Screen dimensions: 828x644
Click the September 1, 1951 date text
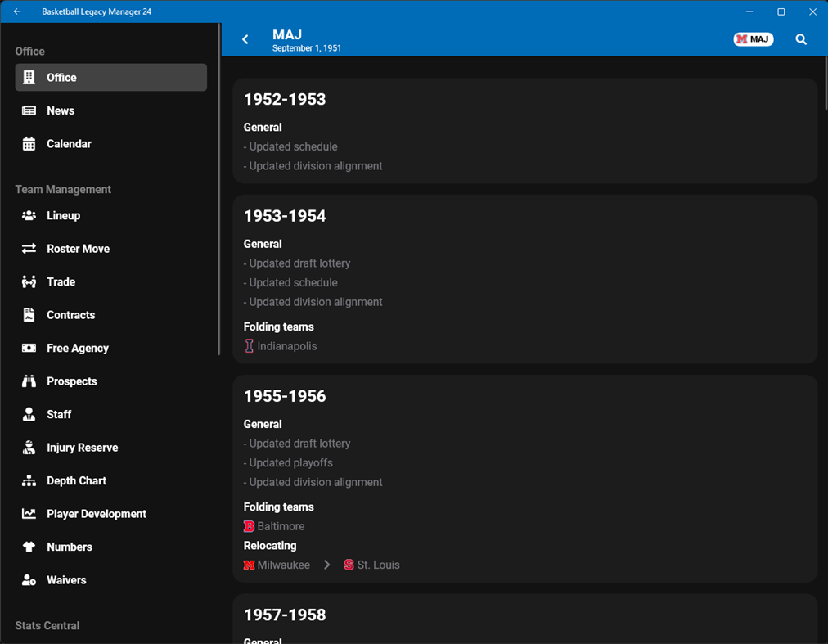coord(306,48)
